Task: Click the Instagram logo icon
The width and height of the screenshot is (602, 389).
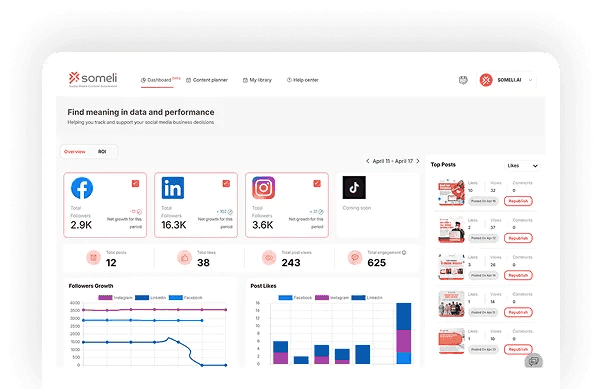Action: pos(263,188)
